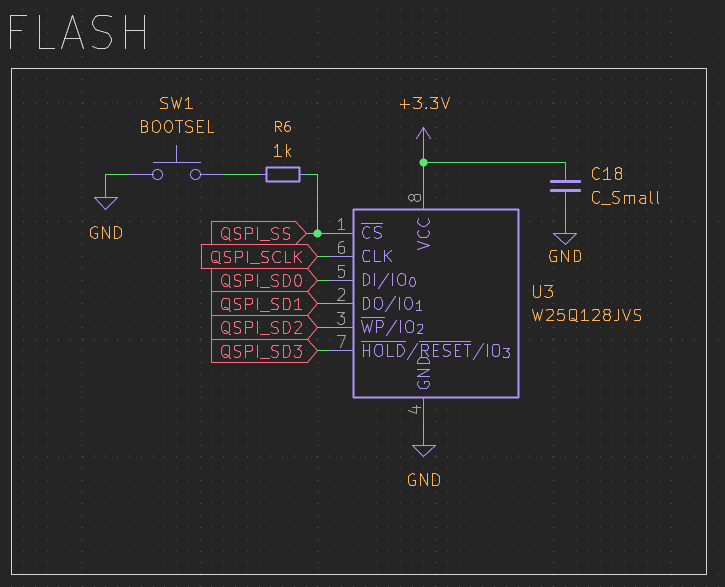Click the QSPI_SD2 global label
The image size is (725, 587).
click(262, 327)
